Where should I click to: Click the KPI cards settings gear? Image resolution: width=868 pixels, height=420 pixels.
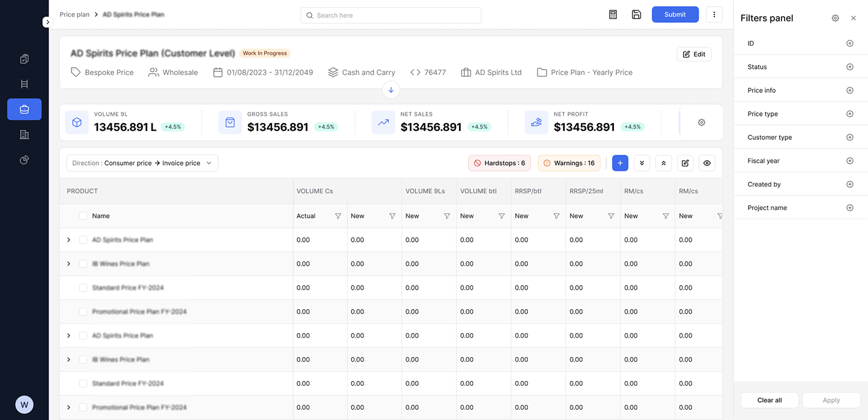click(701, 122)
